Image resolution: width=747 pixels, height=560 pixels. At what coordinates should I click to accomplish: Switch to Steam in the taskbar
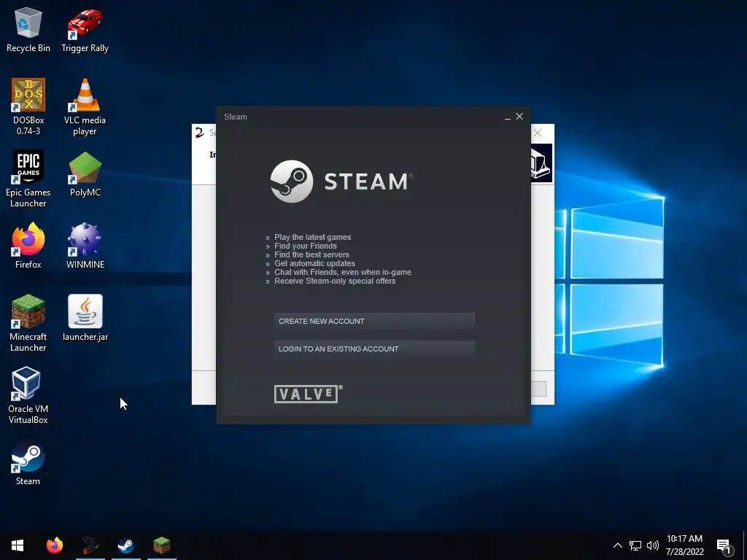(125, 545)
